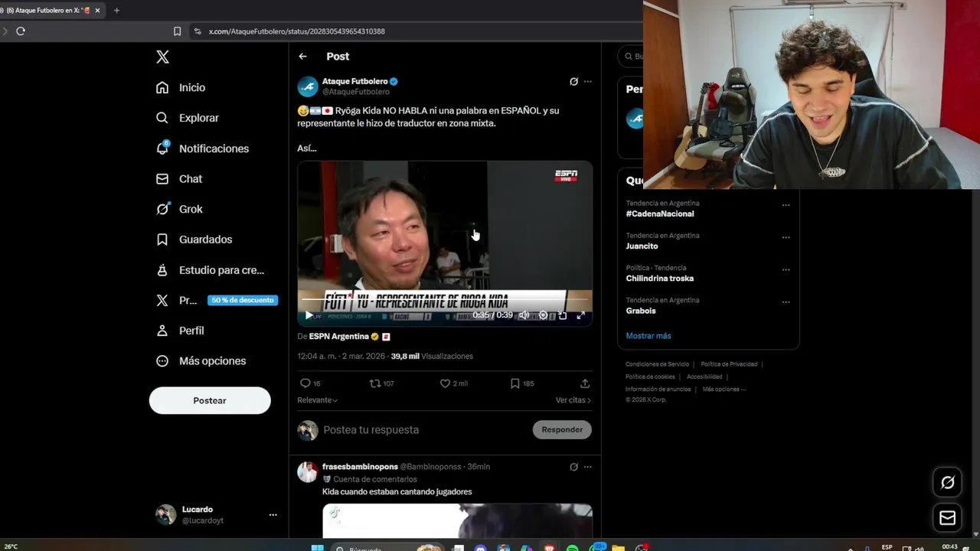The height and width of the screenshot is (551, 980).
Task: Open Política de Privacidad link
Action: [729, 364]
